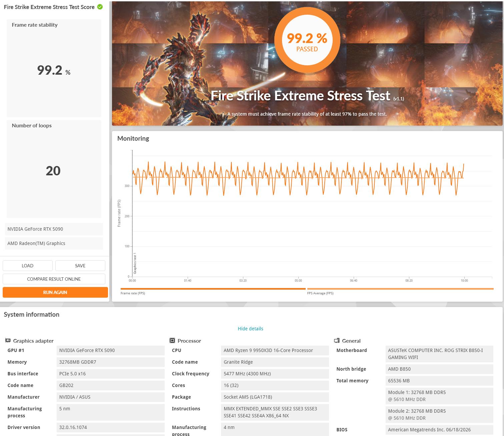This screenshot has height=436, width=504.
Task: Click the Fire Strike Extreme Stress Test Score label
Action: 49,7
